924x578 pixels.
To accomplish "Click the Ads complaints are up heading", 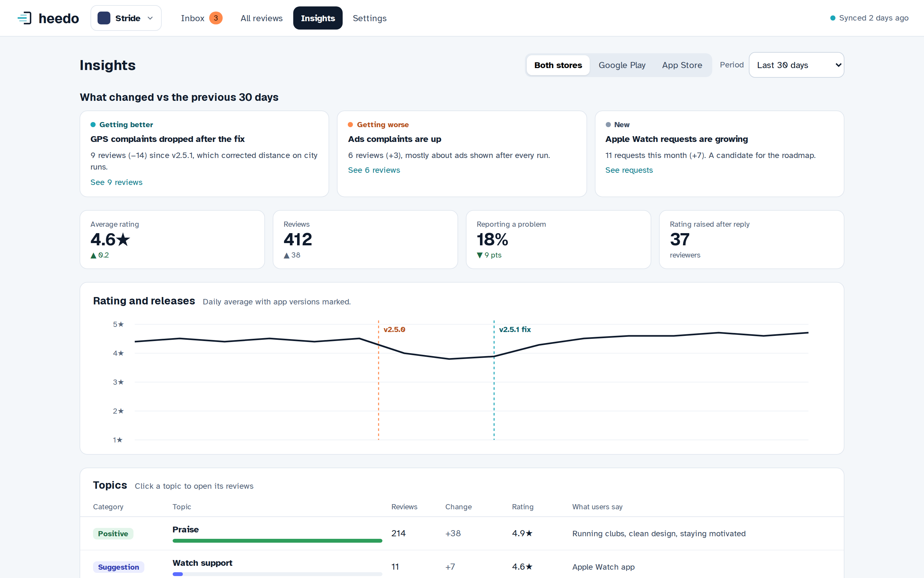I will pos(394,139).
